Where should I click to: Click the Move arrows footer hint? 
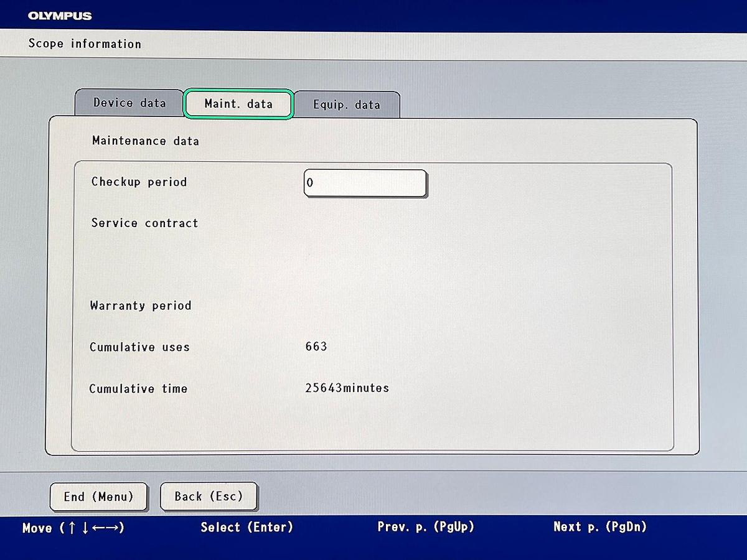(x=73, y=528)
